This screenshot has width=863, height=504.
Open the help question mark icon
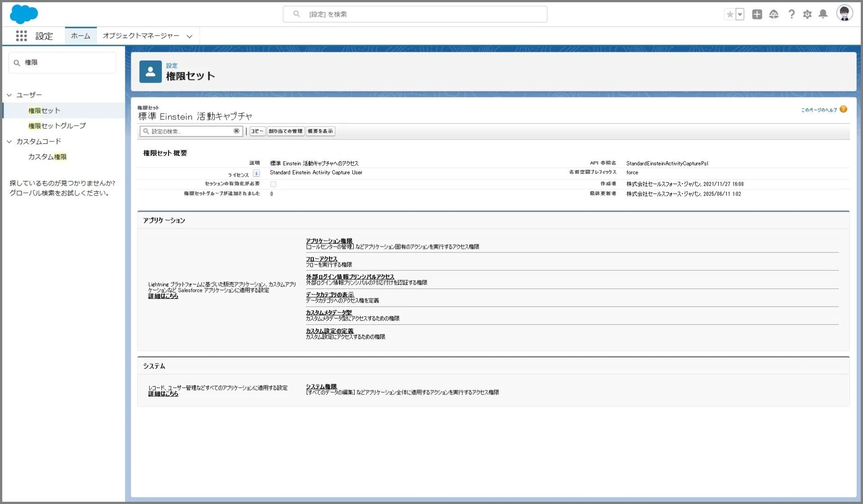[792, 14]
